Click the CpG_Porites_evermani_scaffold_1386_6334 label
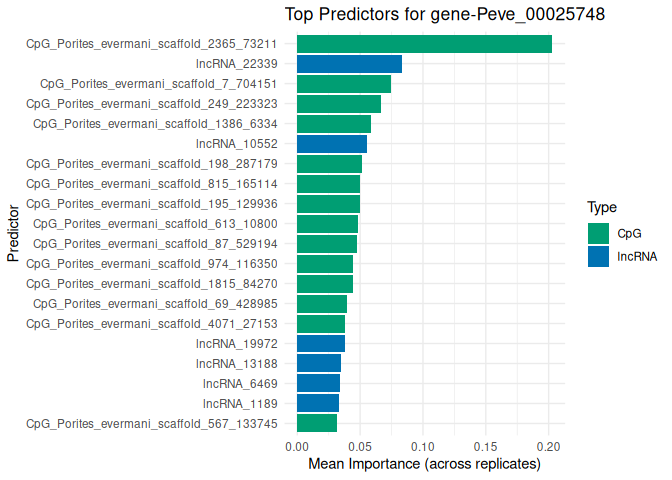 [x=156, y=124]
